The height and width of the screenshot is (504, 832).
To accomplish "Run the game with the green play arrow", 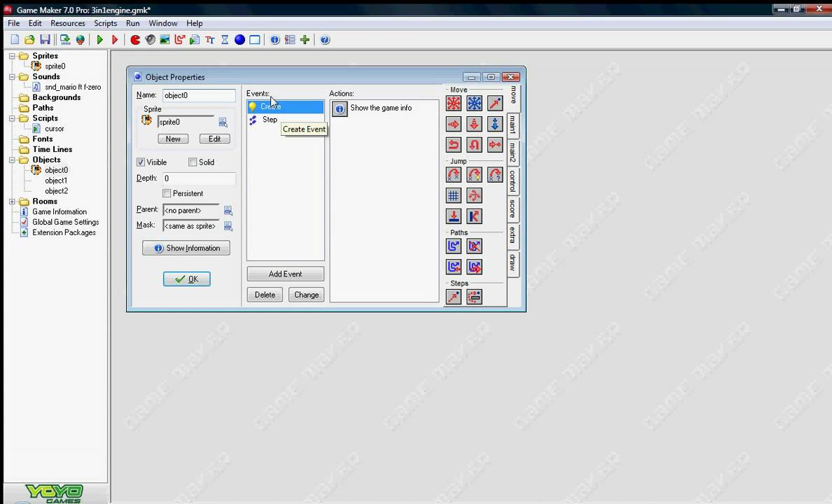I will (x=99, y=40).
